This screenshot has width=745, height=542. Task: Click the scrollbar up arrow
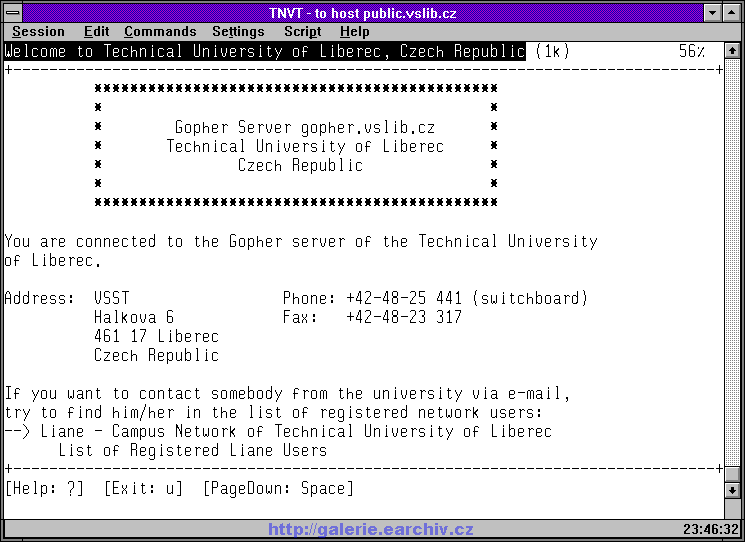coord(732,50)
